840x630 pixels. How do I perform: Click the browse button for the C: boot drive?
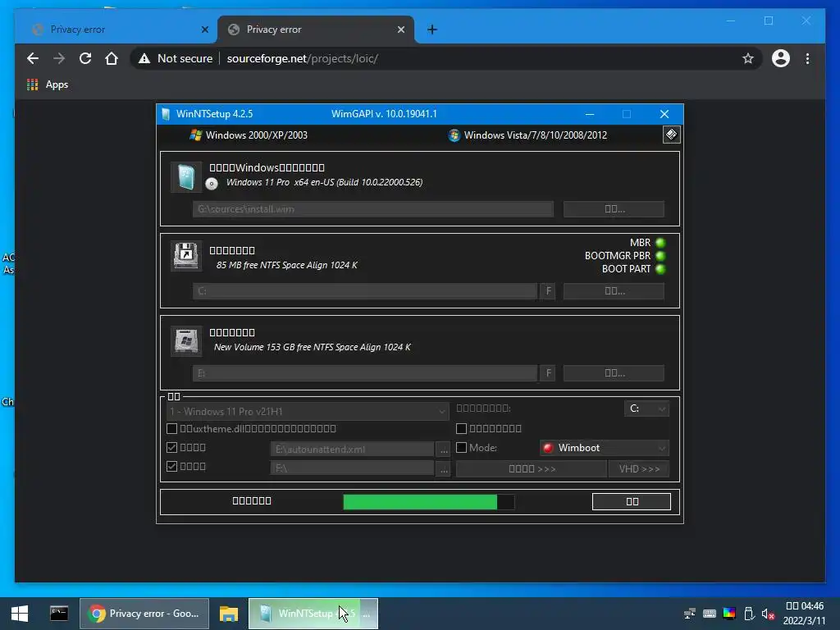614,291
